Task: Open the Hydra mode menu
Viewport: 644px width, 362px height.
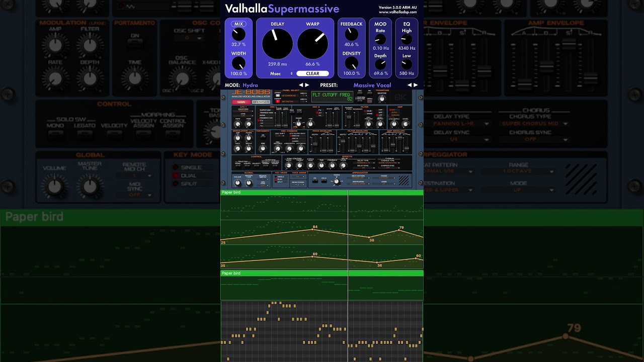Action: coord(250,85)
